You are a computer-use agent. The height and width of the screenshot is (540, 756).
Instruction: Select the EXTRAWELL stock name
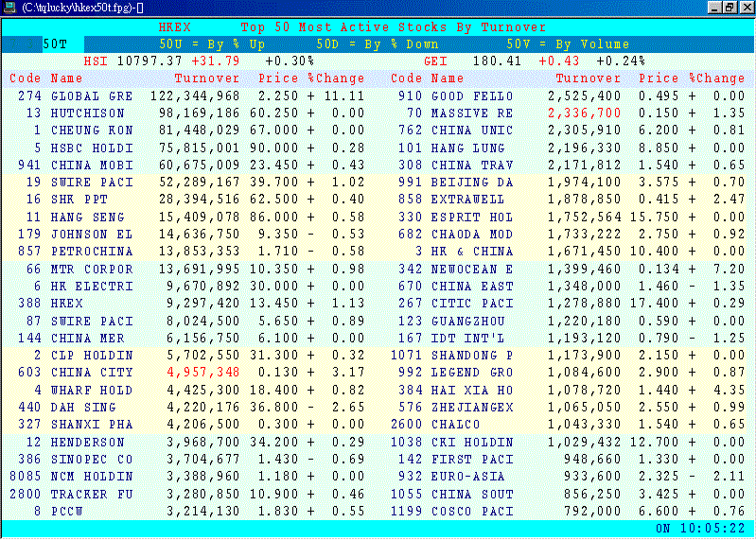(467, 200)
